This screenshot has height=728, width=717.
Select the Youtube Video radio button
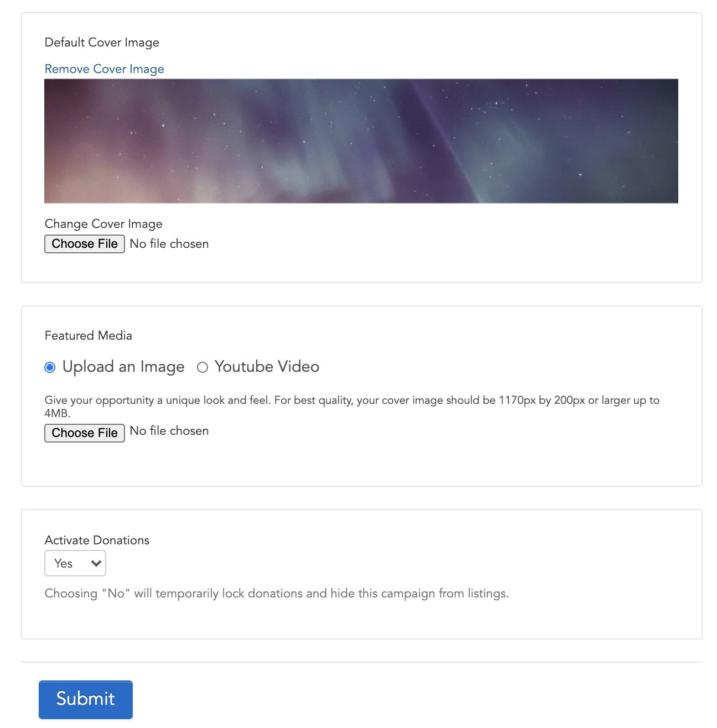pyautogui.click(x=202, y=367)
